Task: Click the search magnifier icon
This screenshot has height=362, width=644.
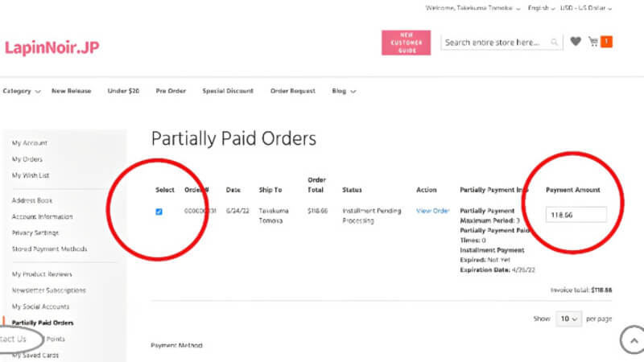Action: coord(555,43)
